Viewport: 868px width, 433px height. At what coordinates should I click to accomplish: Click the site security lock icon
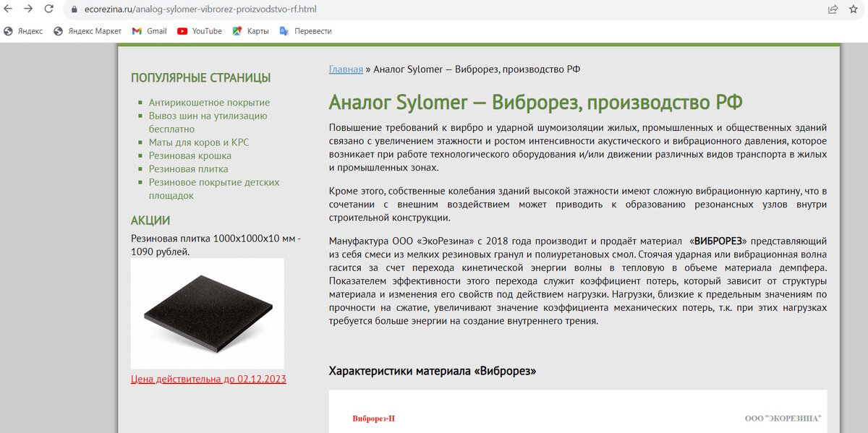75,11
